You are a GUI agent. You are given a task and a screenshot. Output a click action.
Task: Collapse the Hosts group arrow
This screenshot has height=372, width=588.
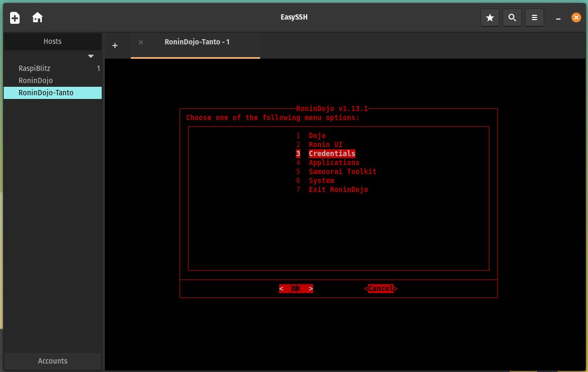(x=91, y=56)
